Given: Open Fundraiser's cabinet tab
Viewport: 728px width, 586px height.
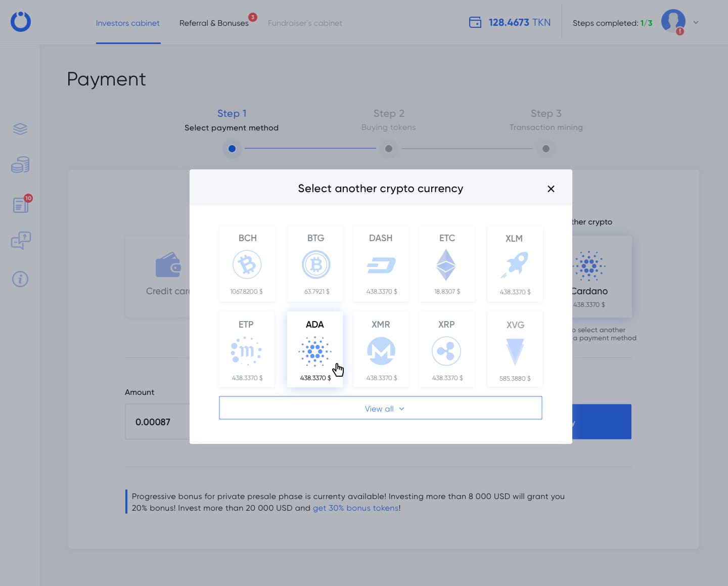Looking at the screenshot, I should tap(305, 23).
